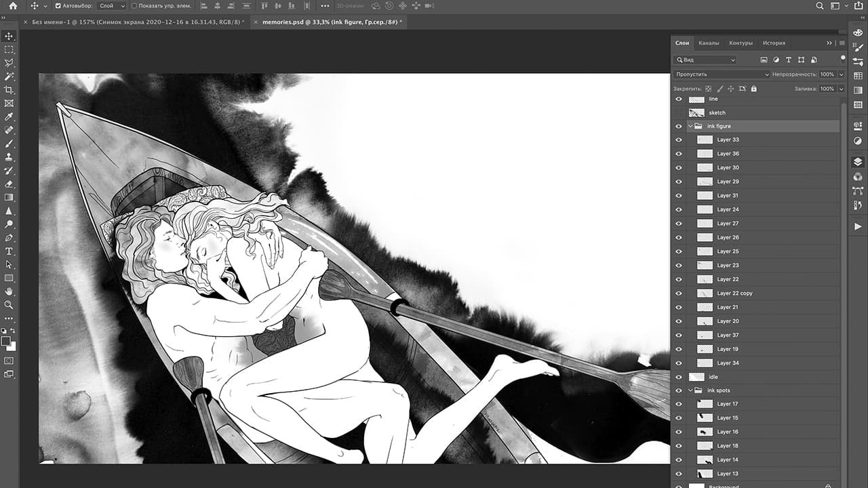Swap foreground and background colors arrow
The image size is (868, 488).
point(14,331)
